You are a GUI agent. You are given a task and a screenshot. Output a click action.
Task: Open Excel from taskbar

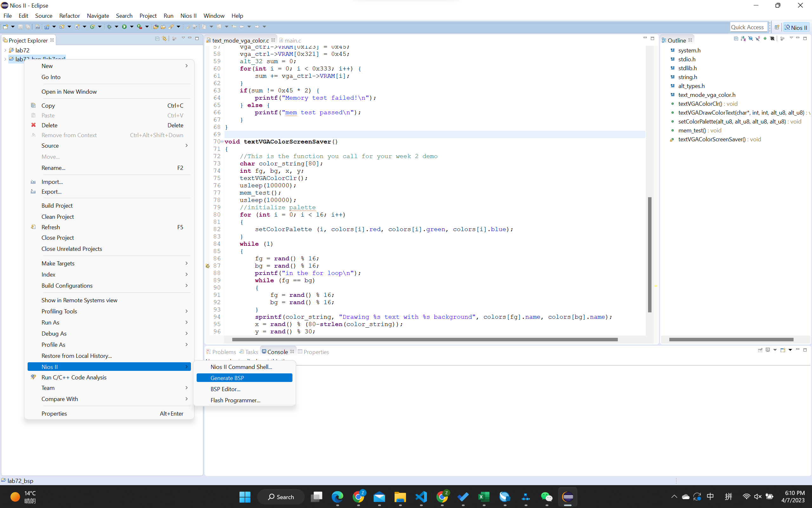pos(484,497)
